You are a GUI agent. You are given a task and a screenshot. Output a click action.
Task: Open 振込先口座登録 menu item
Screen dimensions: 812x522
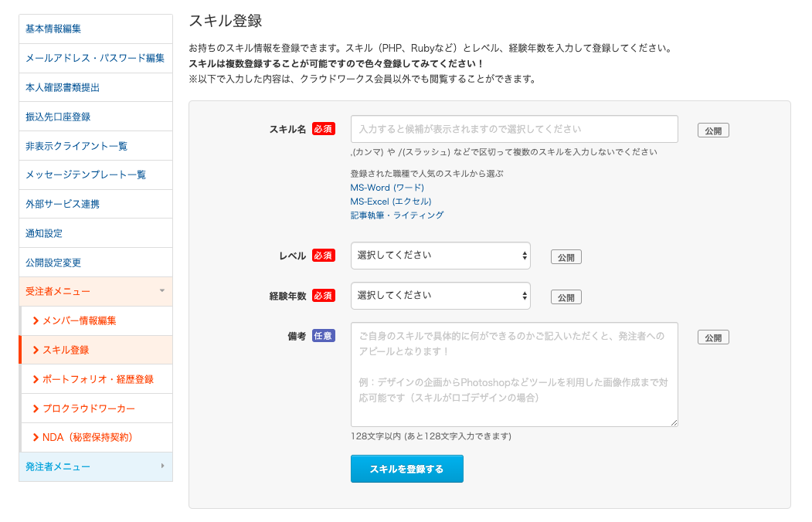coord(96,117)
